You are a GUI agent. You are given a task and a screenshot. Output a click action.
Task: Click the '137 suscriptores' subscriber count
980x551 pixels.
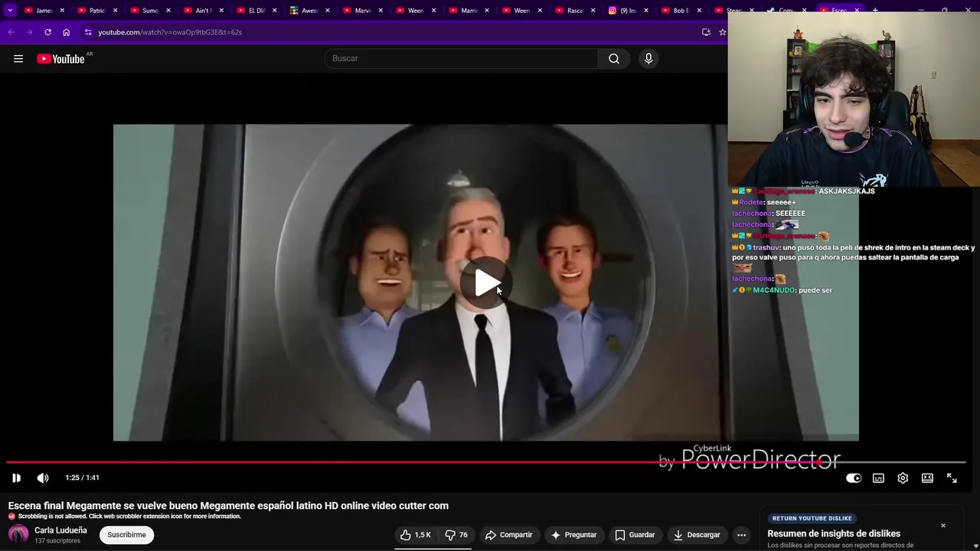pyautogui.click(x=57, y=541)
